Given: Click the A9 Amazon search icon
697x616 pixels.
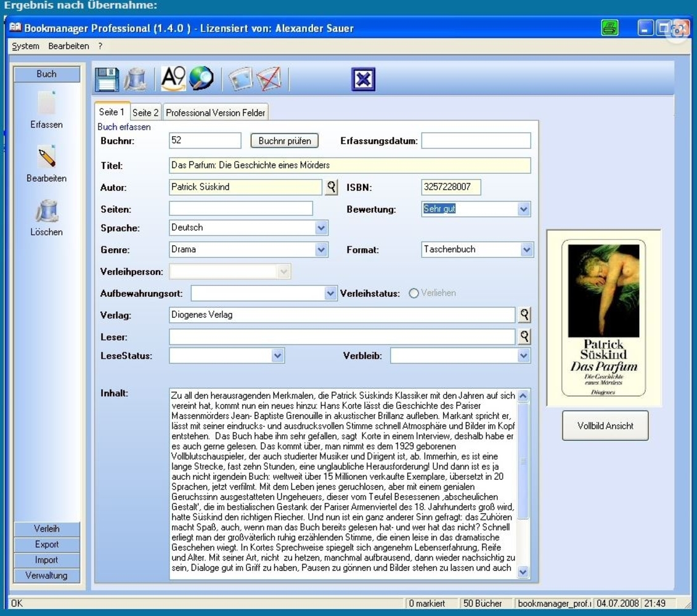Looking at the screenshot, I should 173,79.
